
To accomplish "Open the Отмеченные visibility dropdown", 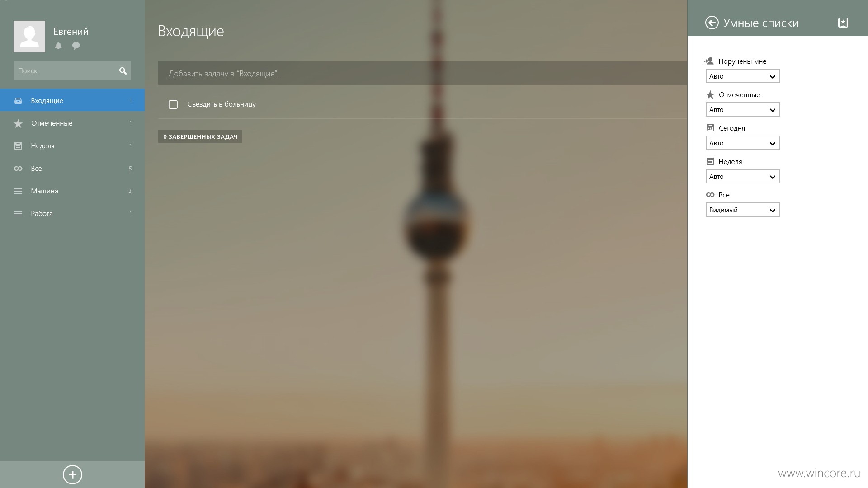I will (x=743, y=109).
